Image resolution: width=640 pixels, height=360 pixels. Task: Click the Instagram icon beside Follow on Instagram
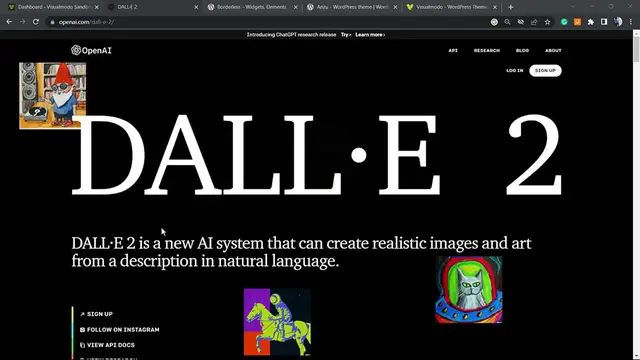point(82,329)
